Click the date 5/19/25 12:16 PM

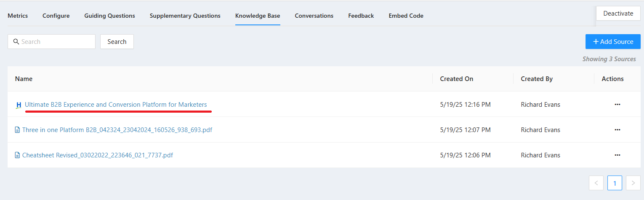[x=465, y=105]
